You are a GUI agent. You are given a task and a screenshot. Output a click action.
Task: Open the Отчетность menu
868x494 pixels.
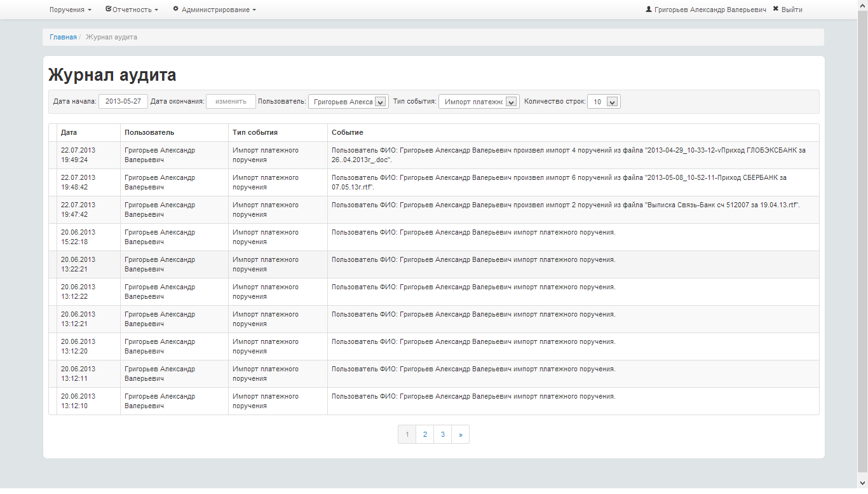pyautogui.click(x=132, y=10)
